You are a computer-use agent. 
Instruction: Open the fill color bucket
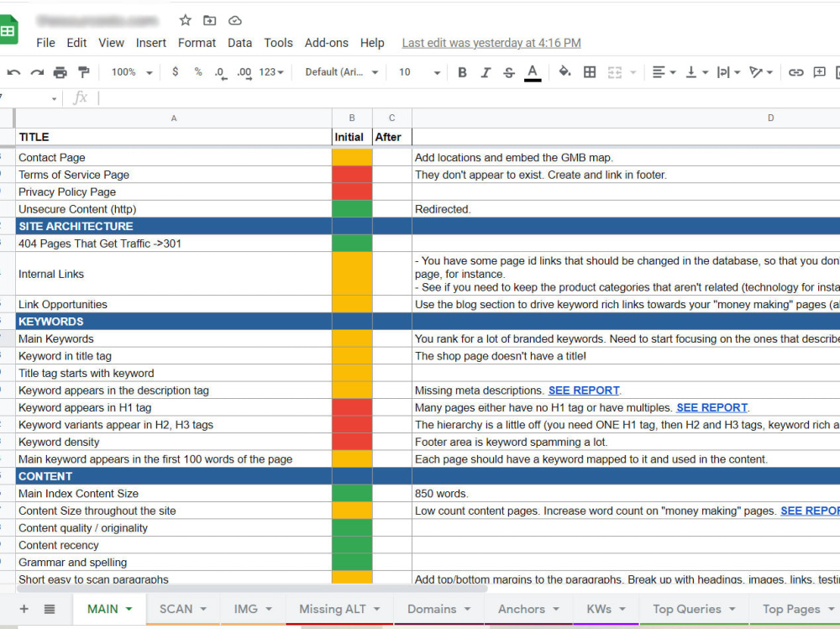564,71
